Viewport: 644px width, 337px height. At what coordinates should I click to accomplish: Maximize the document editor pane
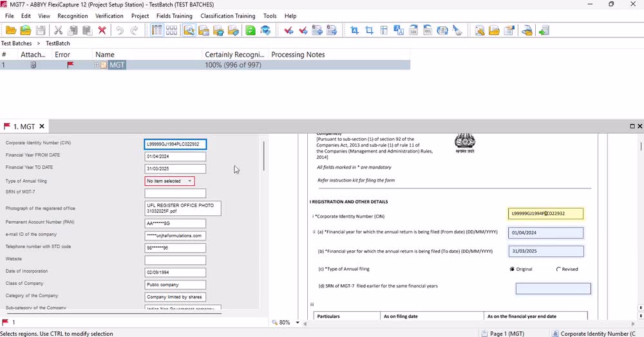(x=632, y=126)
